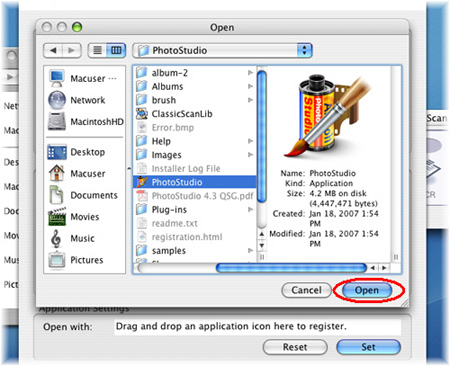Screen dimensions: 450x366
Task: Switch to list view mode
Action: click(x=98, y=50)
